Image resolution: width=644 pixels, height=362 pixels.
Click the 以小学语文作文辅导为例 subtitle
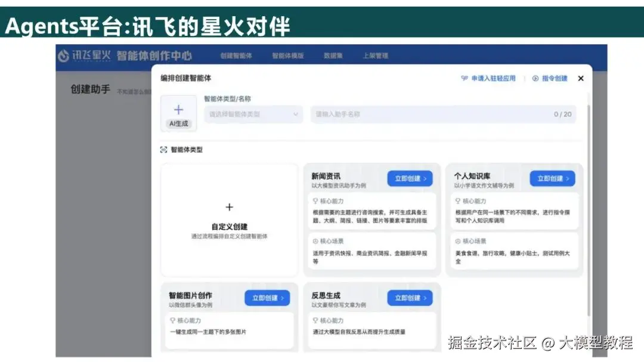[484, 185]
